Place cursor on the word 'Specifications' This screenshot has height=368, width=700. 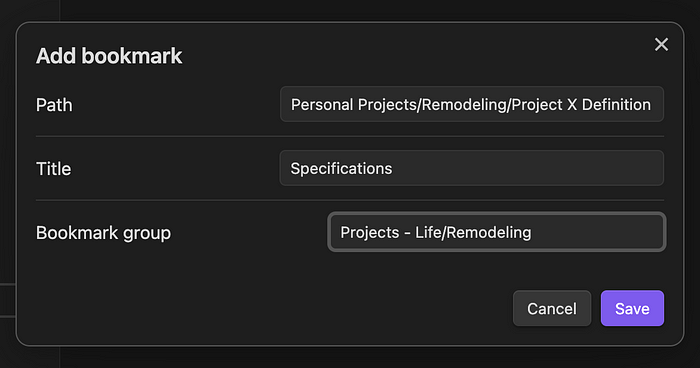[x=341, y=169]
